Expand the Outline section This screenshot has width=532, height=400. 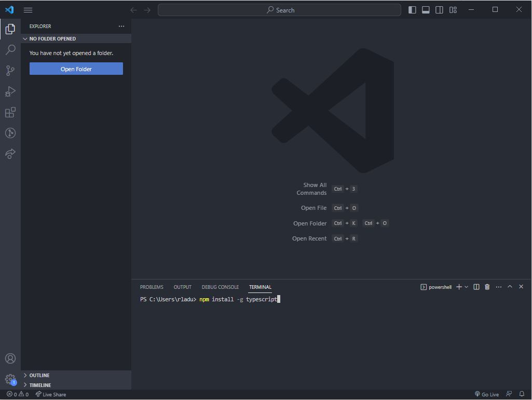pos(76,375)
